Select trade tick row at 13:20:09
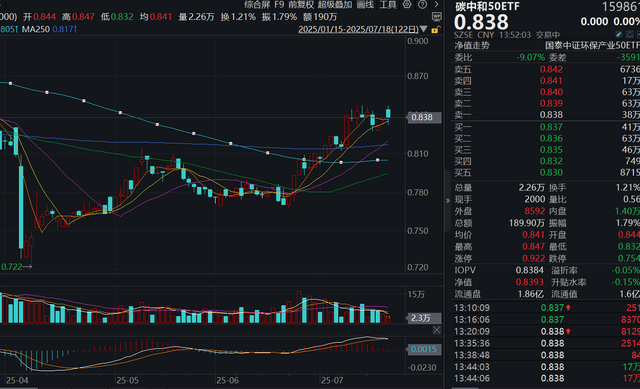This screenshot has height=389, width=640. click(547, 332)
